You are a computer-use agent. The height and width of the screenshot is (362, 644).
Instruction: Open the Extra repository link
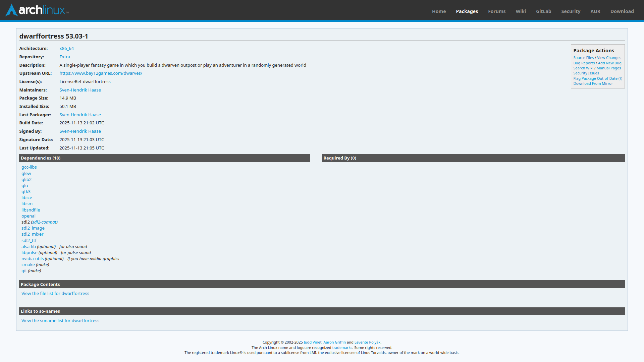click(65, 57)
